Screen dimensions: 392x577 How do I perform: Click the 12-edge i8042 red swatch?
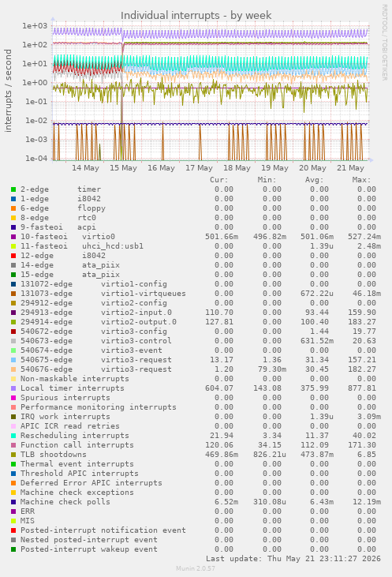(x=13, y=256)
